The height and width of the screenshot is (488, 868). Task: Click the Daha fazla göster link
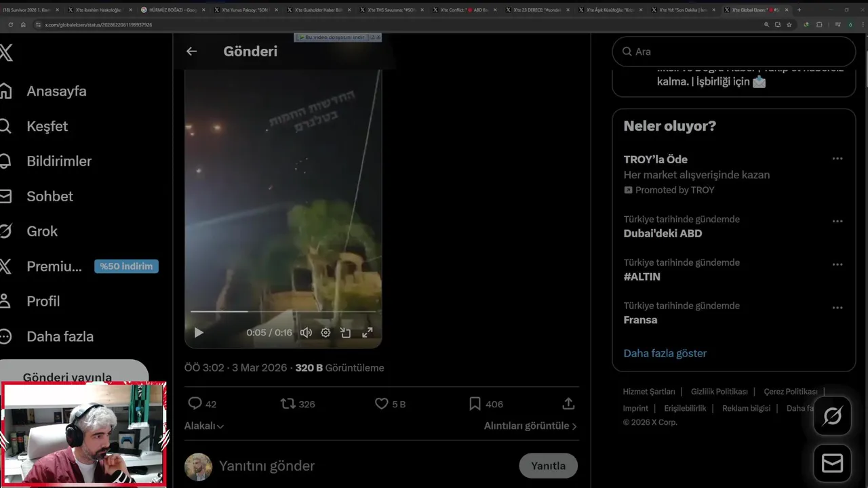pyautogui.click(x=665, y=353)
